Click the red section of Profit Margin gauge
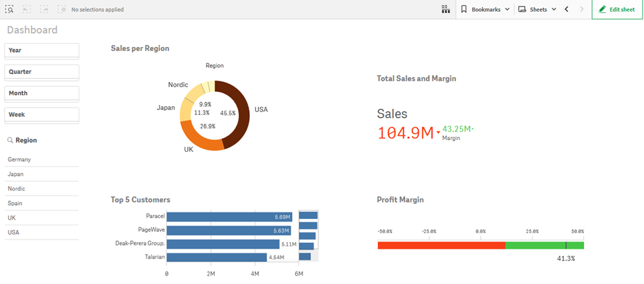 tap(441, 245)
